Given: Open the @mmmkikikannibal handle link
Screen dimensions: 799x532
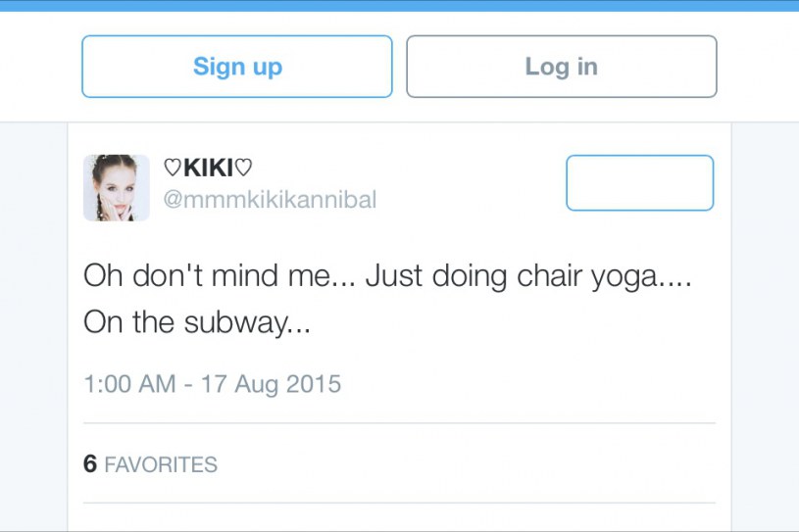Looking at the screenshot, I should [x=270, y=200].
